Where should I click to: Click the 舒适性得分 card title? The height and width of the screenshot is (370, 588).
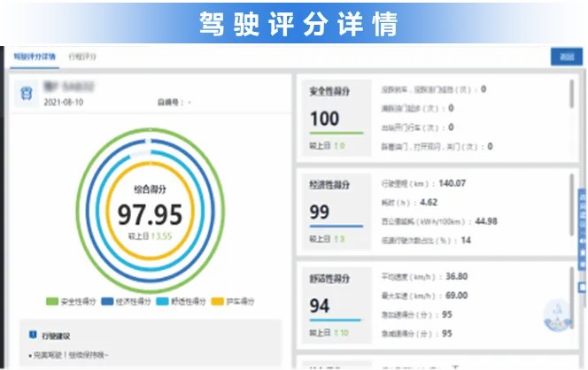pos(329,279)
